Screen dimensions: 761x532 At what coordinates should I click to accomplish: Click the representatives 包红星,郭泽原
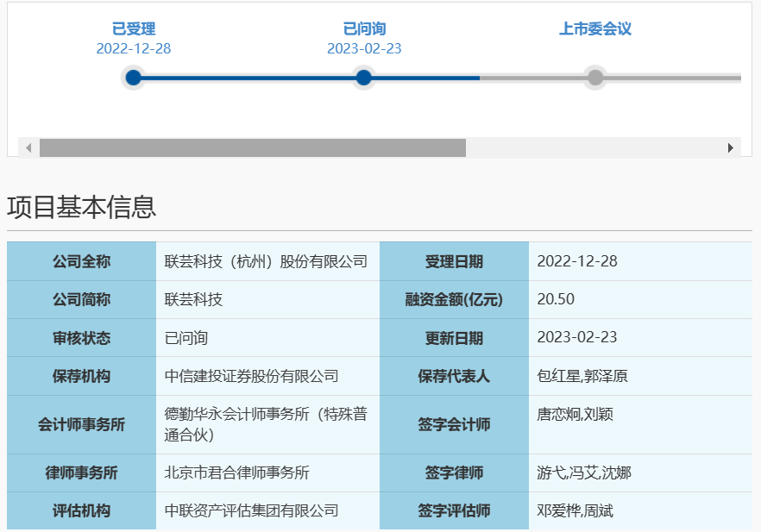pyautogui.click(x=582, y=376)
